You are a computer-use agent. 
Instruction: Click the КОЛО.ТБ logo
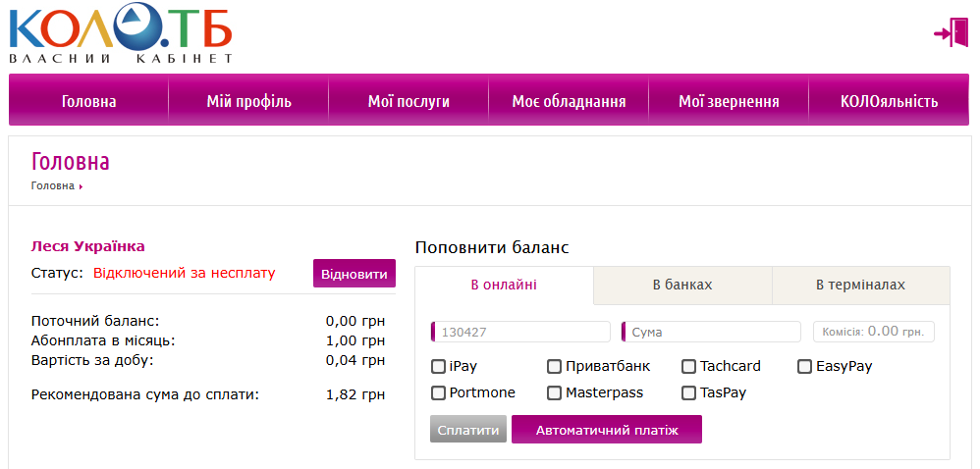[120, 33]
